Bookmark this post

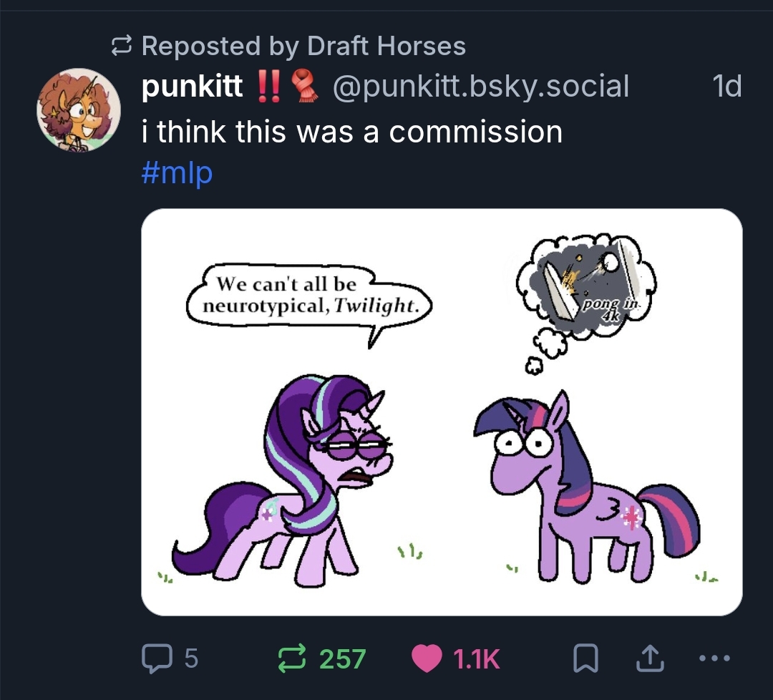coord(586,659)
